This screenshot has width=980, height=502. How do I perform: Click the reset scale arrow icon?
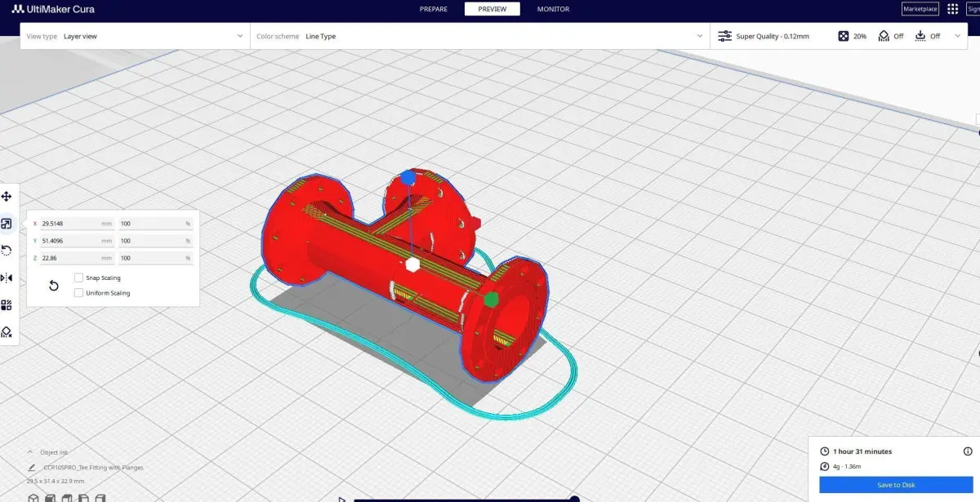(54, 285)
